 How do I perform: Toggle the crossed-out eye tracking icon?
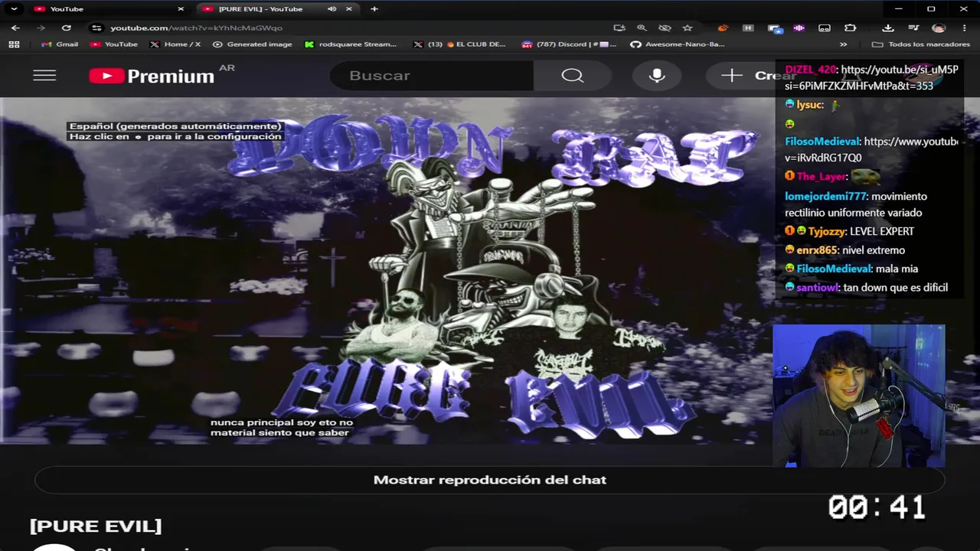pos(665,28)
